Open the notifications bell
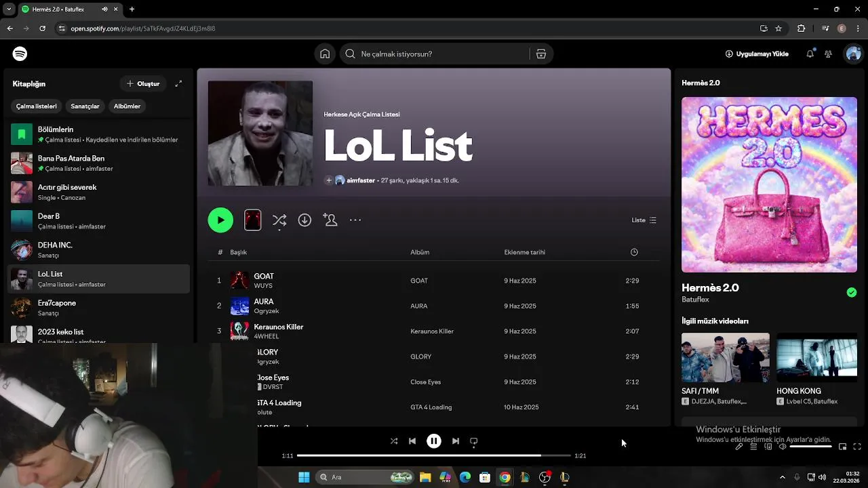The image size is (868, 488). click(x=810, y=54)
